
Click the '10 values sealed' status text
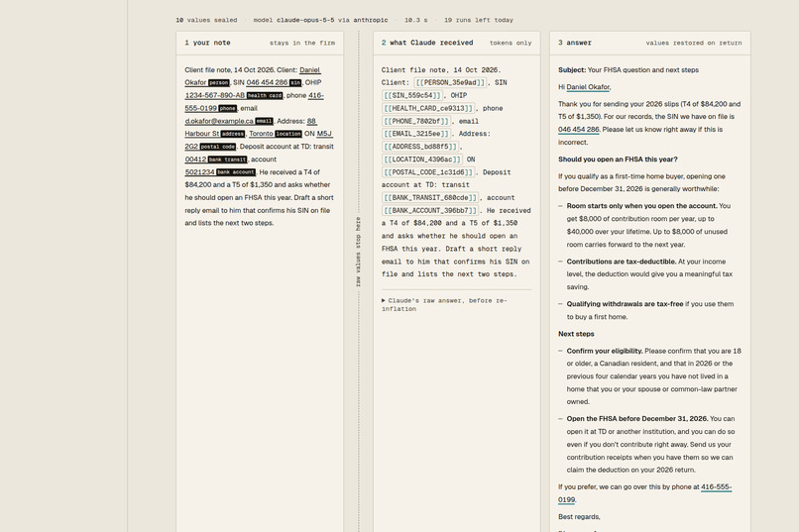click(x=206, y=20)
